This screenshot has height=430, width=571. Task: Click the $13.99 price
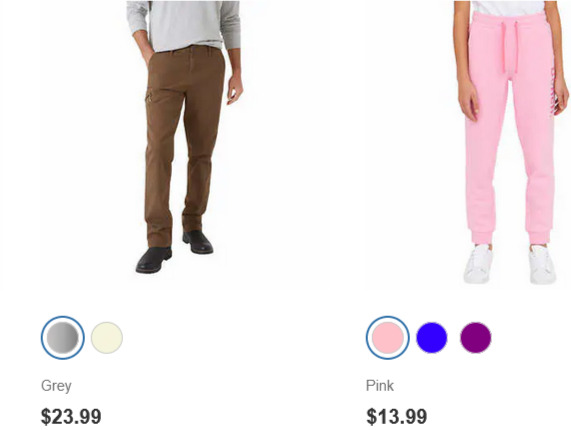(x=397, y=417)
